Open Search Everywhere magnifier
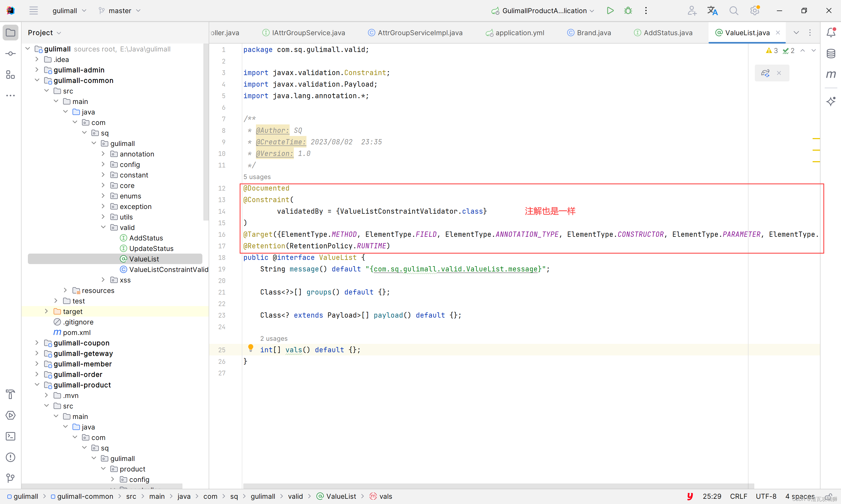The image size is (841, 504). (x=734, y=10)
